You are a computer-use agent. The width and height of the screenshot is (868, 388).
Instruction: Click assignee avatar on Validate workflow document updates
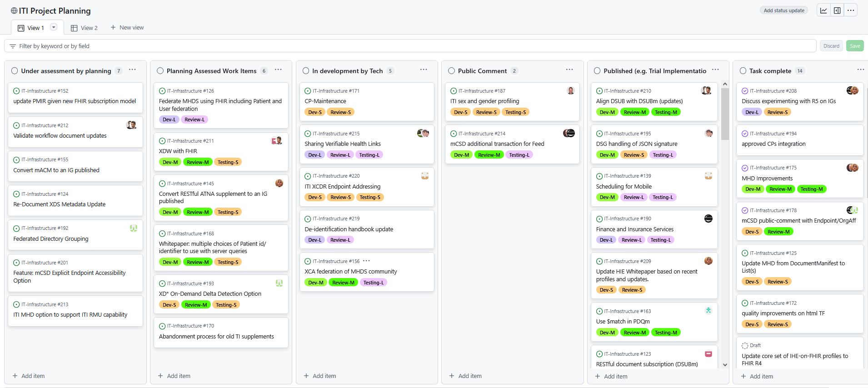[x=131, y=125]
